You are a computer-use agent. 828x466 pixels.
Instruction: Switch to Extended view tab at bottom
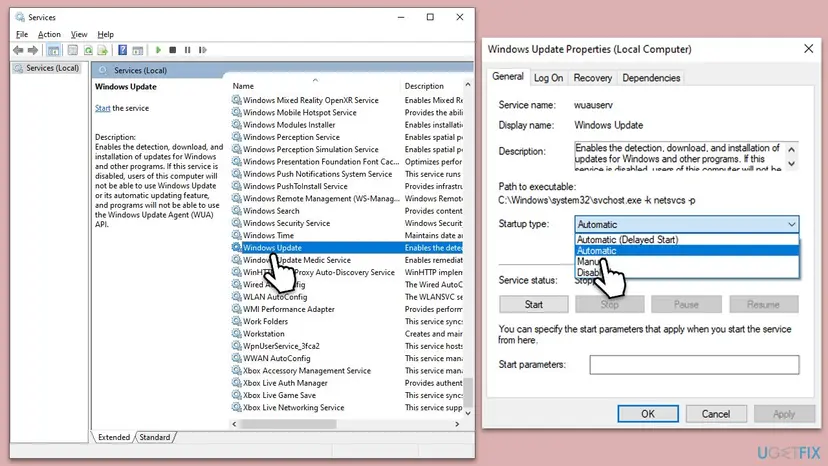pyautogui.click(x=114, y=437)
